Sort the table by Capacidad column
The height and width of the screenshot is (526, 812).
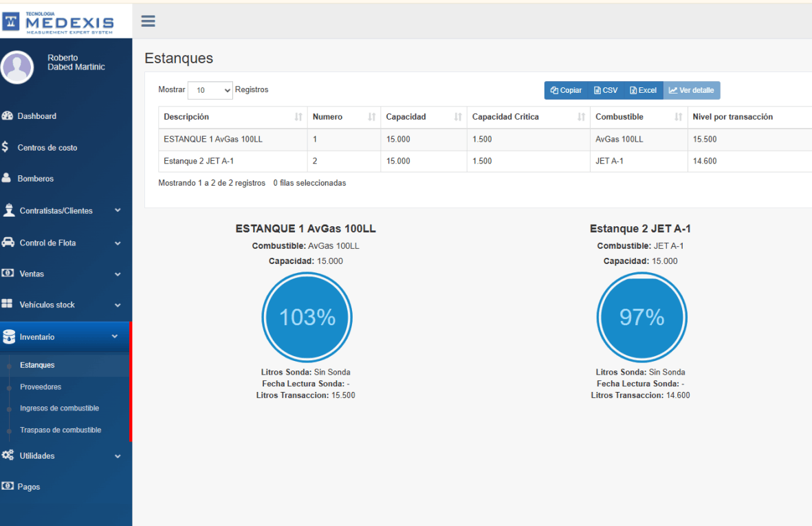[x=414, y=117]
